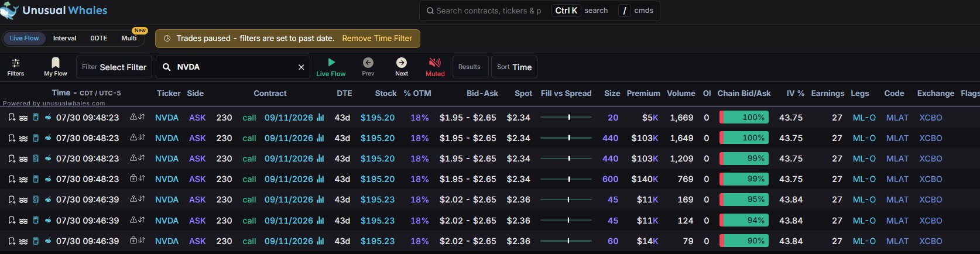The width and height of the screenshot is (980, 254).
Task: Toggle the Muted sound icon
Action: tap(435, 67)
